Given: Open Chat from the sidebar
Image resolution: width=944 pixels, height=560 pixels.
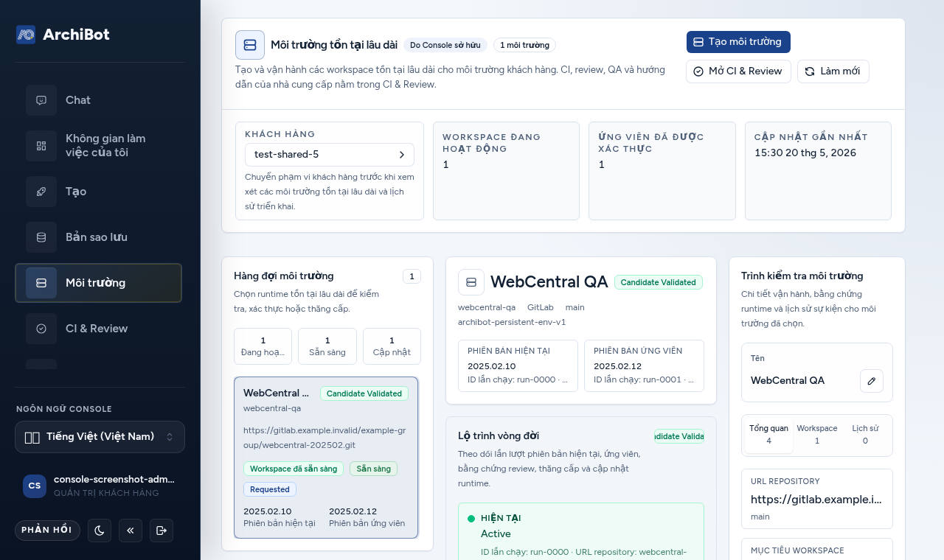Looking at the screenshot, I should 98,100.
